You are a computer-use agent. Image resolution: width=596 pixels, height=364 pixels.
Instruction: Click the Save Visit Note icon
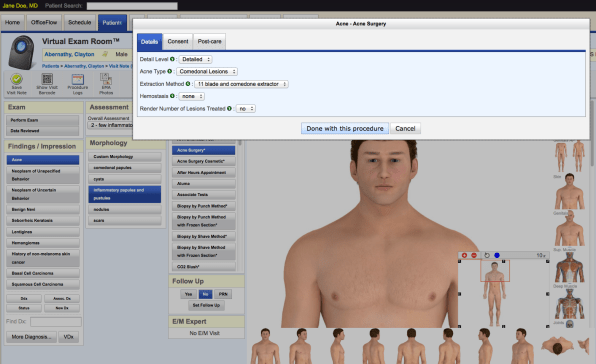[16, 79]
